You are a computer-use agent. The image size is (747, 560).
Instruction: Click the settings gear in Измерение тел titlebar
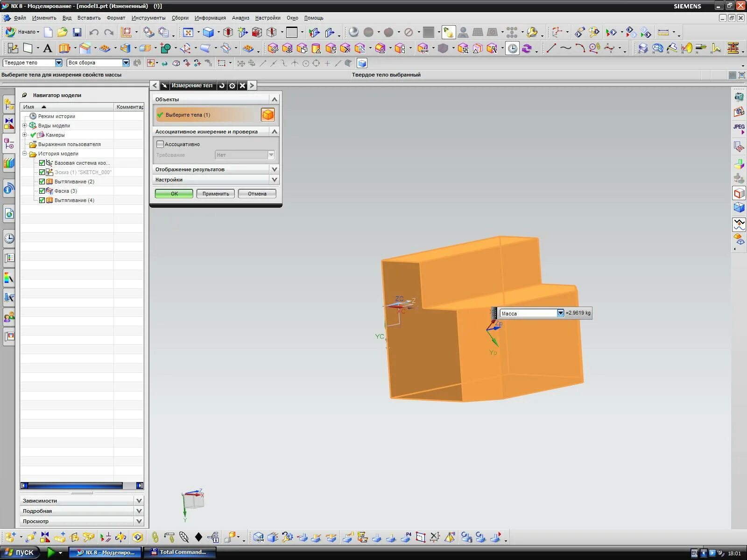click(232, 85)
